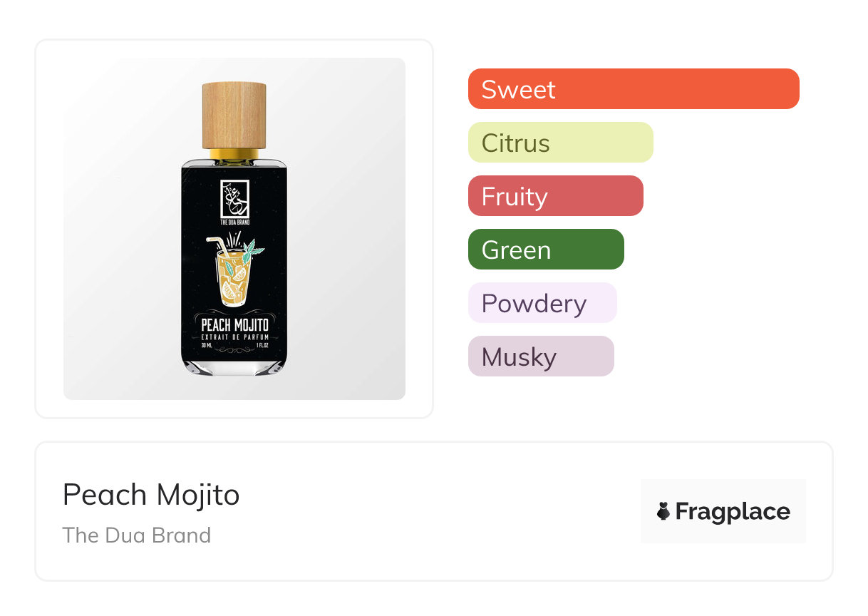The image size is (868, 616).
Task: Click the 1 FL.OZ marking on bottle
Action: (x=264, y=344)
